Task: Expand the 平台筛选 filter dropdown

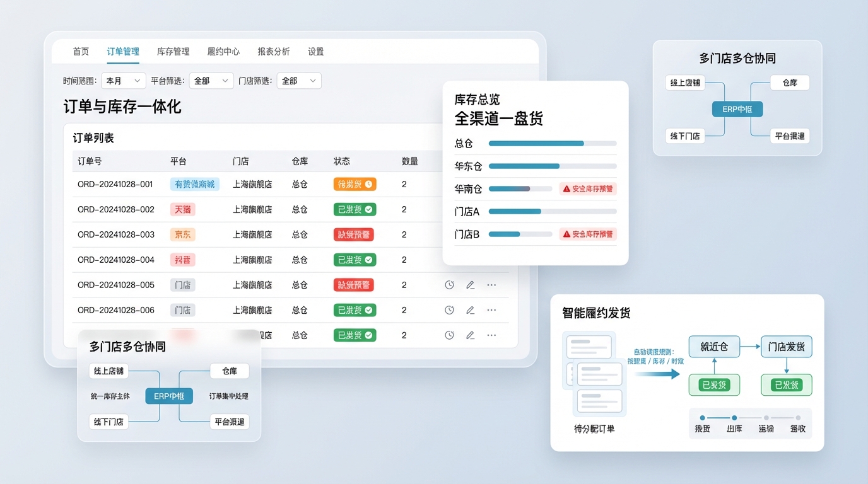Action: pyautogui.click(x=211, y=81)
